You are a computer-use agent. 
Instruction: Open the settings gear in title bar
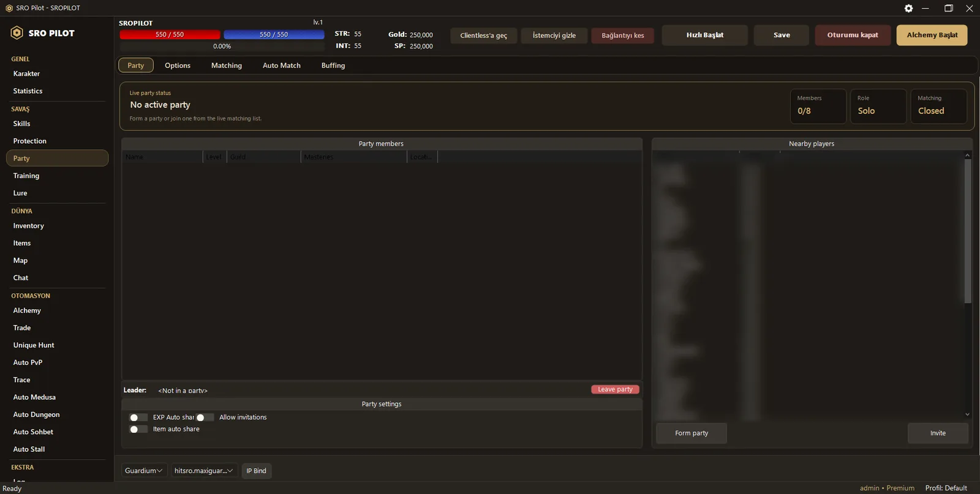908,8
